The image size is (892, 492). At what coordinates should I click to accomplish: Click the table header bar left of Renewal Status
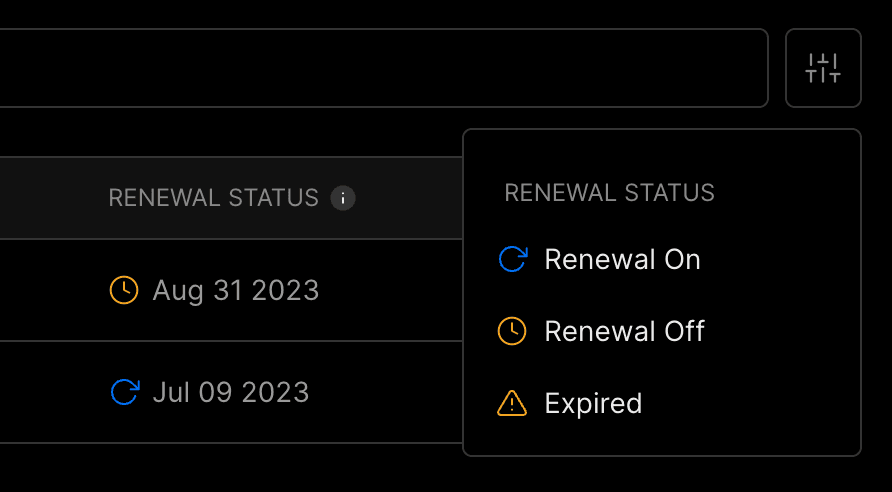(50, 198)
